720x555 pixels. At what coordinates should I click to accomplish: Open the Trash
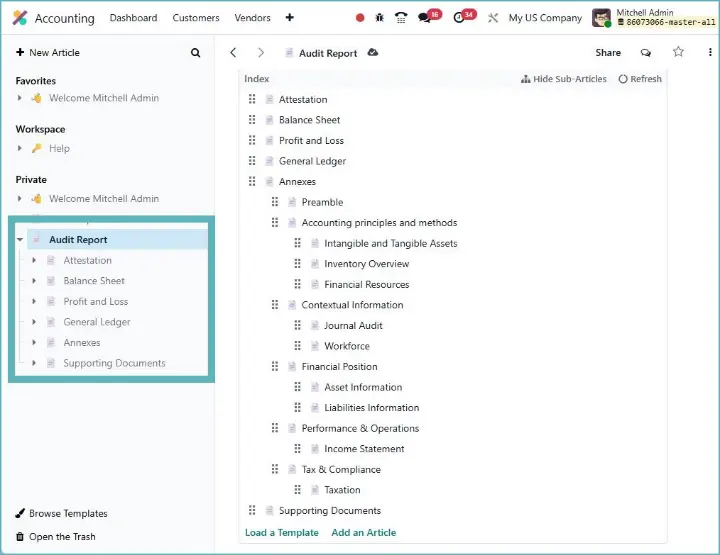pos(56,536)
